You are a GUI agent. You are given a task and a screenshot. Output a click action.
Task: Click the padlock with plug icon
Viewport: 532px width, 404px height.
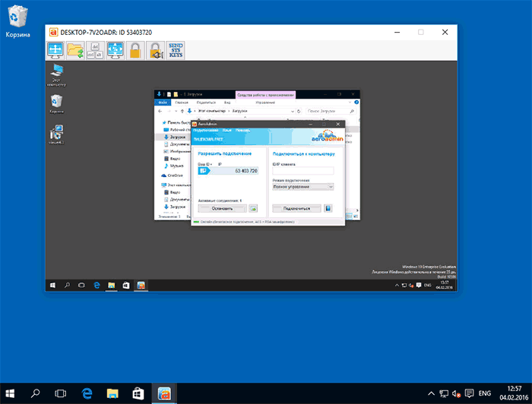tap(155, 50)
